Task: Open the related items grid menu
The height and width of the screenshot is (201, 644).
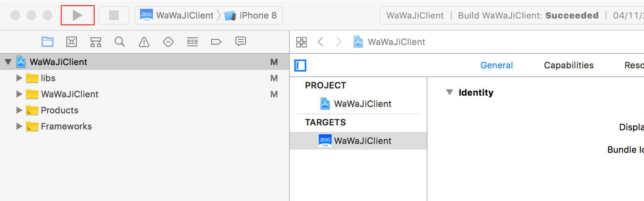Action: tap(301, 42)
